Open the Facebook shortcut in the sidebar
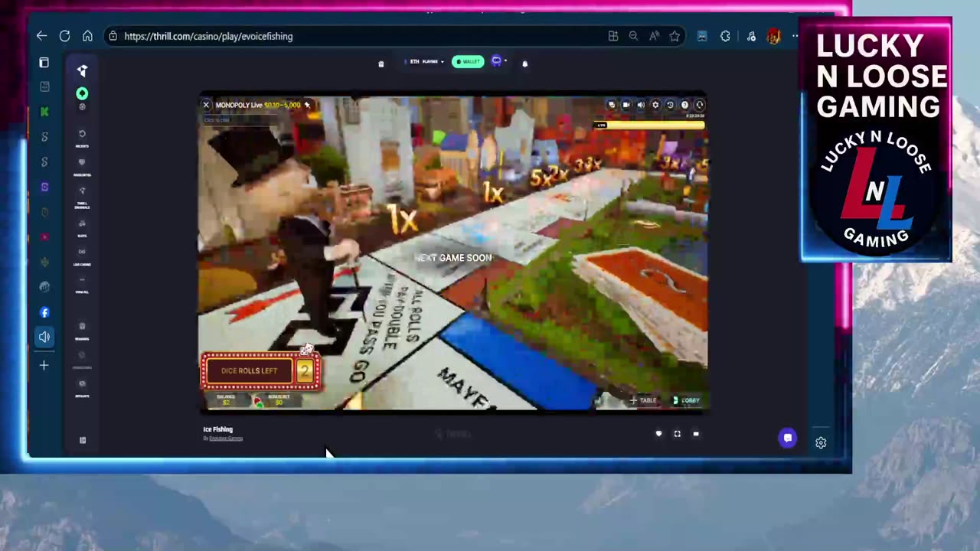Screen dimensions: 980x551 [44, 312]
